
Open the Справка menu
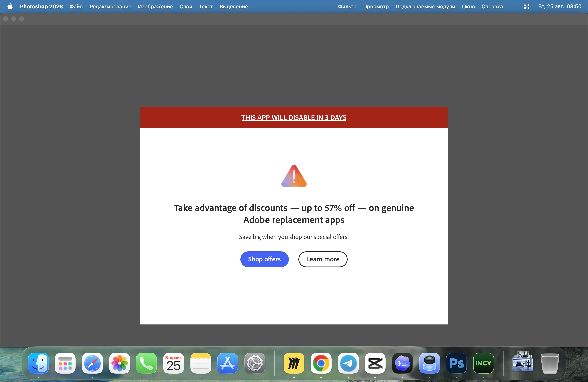(x=492, y=6)
